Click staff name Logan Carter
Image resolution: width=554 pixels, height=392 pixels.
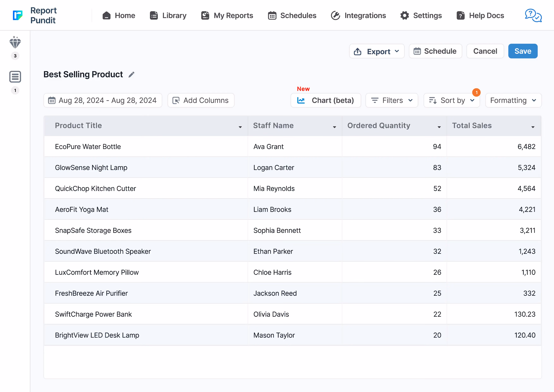[x=274, y=167]
